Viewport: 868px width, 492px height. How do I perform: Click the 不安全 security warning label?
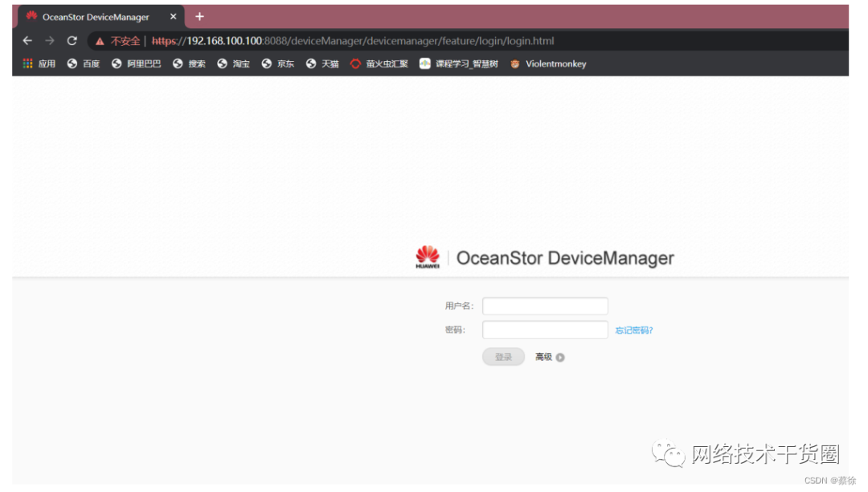click(125, 41)
